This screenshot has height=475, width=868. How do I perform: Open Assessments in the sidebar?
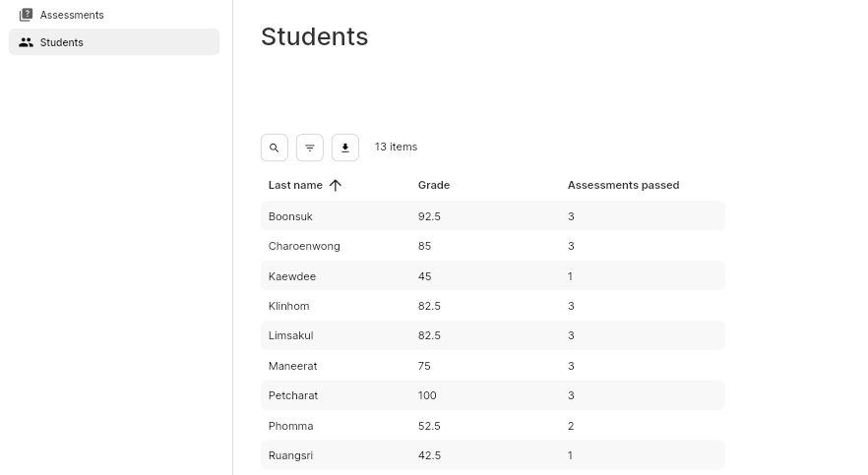click(72, 15)
